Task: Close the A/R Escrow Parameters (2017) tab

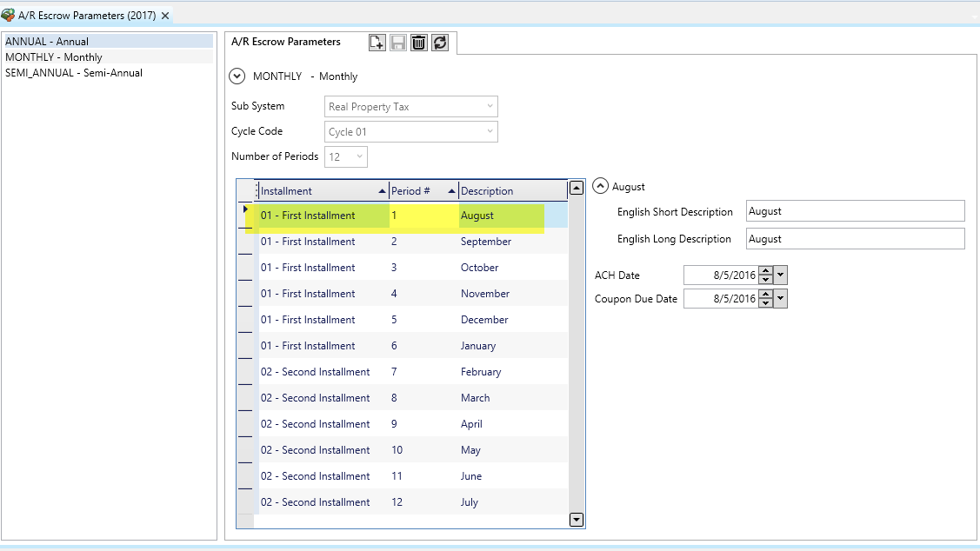Action: click(x=165, y=16)
